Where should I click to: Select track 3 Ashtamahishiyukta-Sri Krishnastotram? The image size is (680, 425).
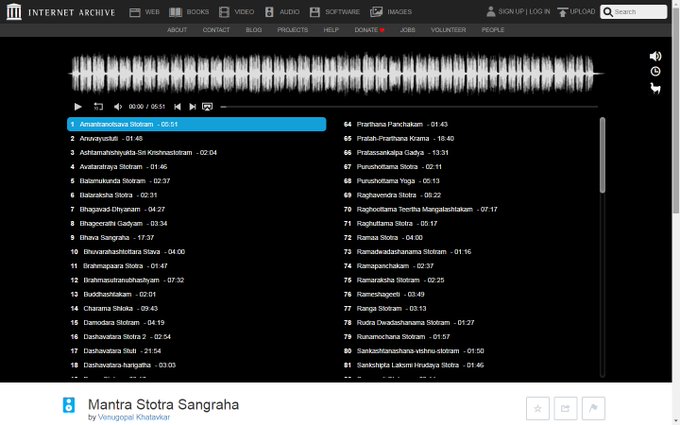click(196, 153)
